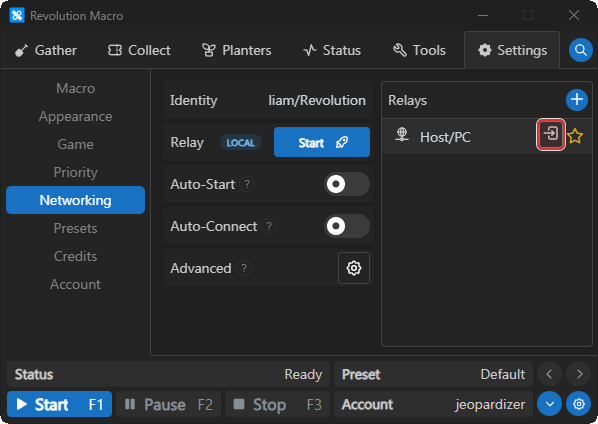
Task: Select the next preset arrow
Action: tap(579, 374)
